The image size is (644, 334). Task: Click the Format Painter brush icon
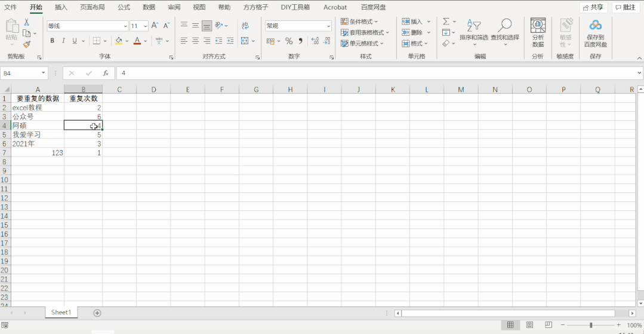pyautogui.click(x=27, y=44)
